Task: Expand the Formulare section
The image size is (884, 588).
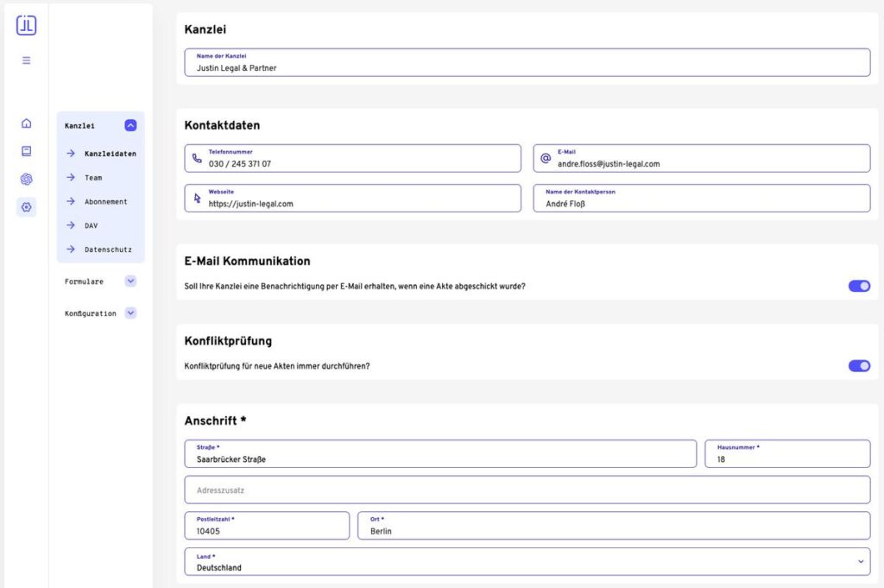Action: pos(130,281)
